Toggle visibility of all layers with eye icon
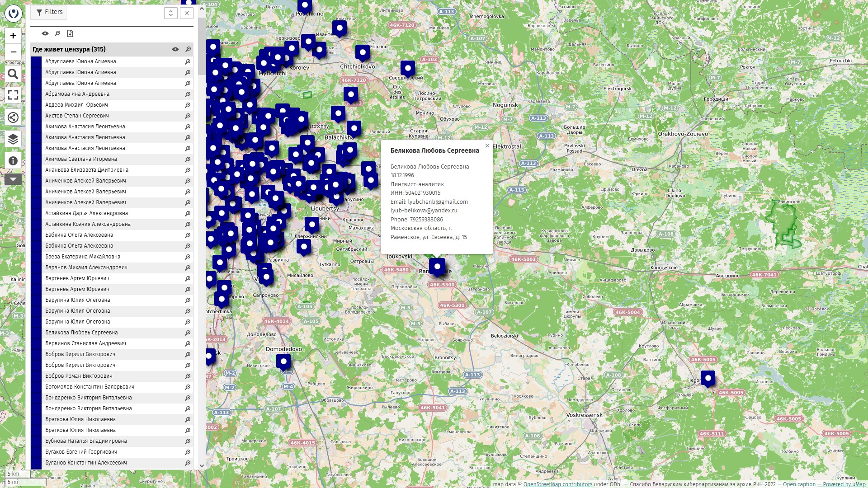The height and width of the screenshot is (488, 868). [x=45, y=33]
